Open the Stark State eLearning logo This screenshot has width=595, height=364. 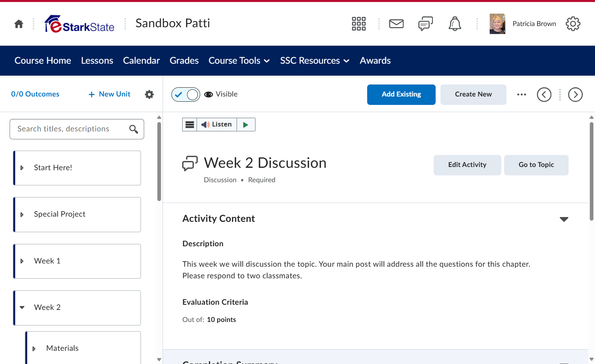[79, 24]
